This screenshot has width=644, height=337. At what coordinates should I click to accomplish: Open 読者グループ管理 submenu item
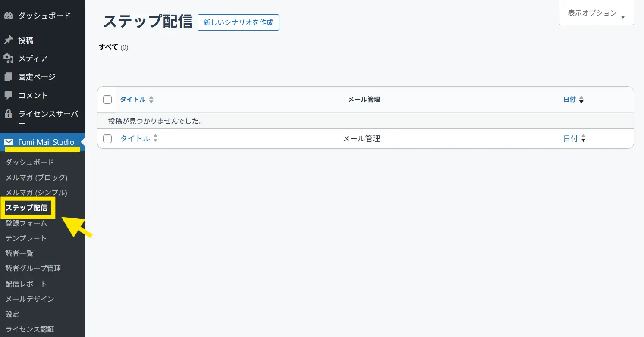[33, 268]
